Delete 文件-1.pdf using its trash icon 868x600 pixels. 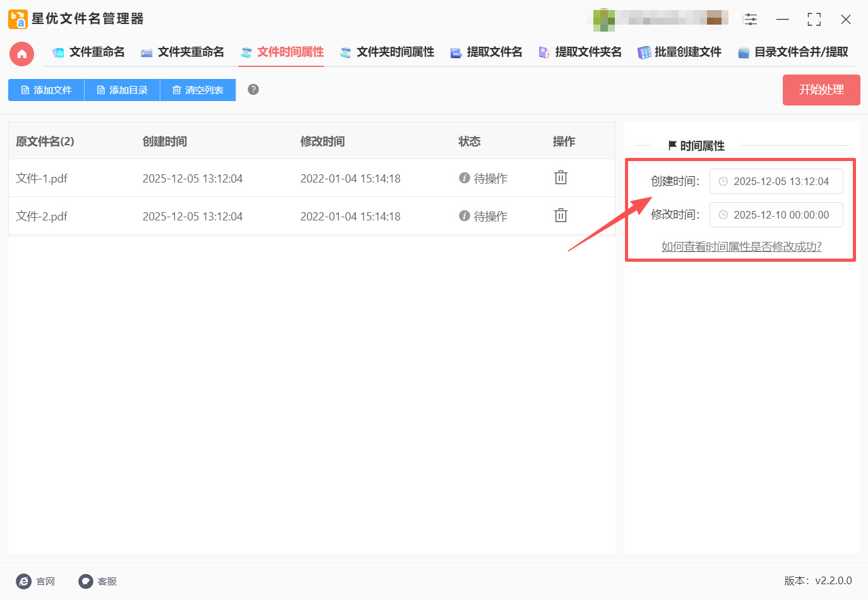pos(561,177)
